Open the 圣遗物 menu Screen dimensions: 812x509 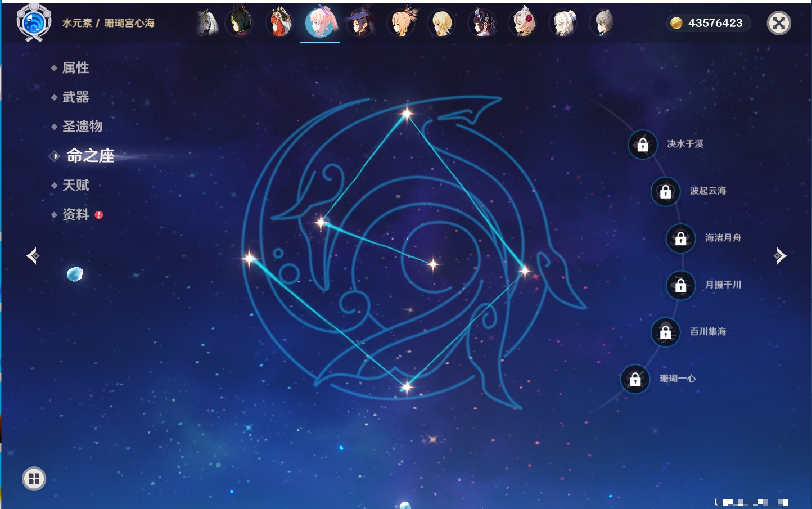(x=82, y=127)
